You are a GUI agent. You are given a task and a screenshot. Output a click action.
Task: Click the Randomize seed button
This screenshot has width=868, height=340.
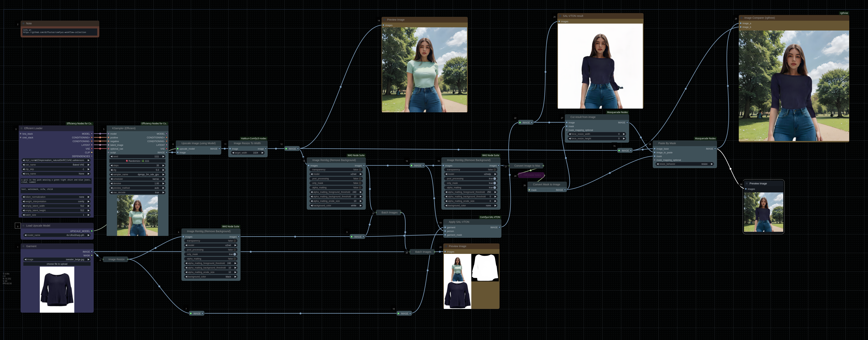[x=137, y=161]
